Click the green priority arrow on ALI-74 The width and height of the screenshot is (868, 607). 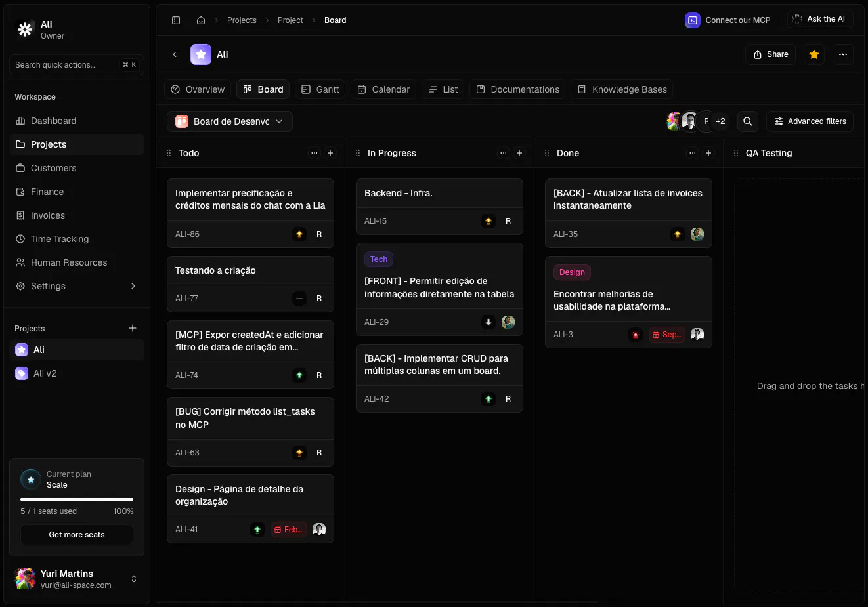tap(299, 375)
